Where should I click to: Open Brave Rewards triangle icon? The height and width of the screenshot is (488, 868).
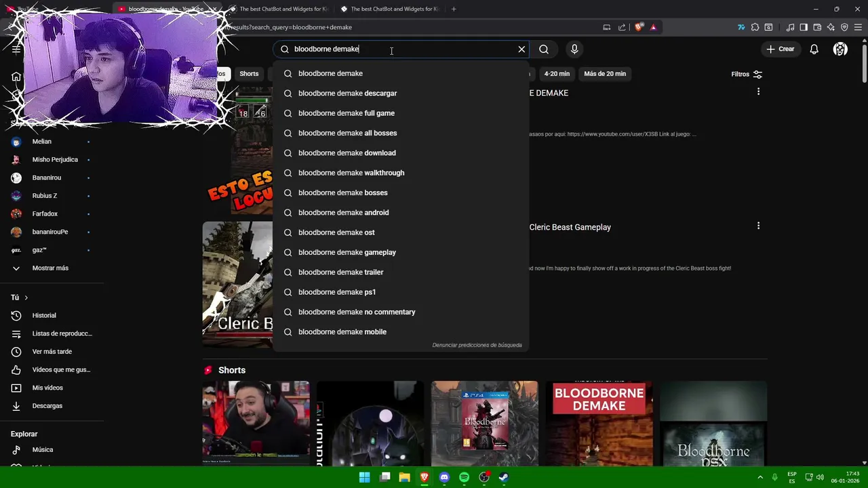[653, 27]
